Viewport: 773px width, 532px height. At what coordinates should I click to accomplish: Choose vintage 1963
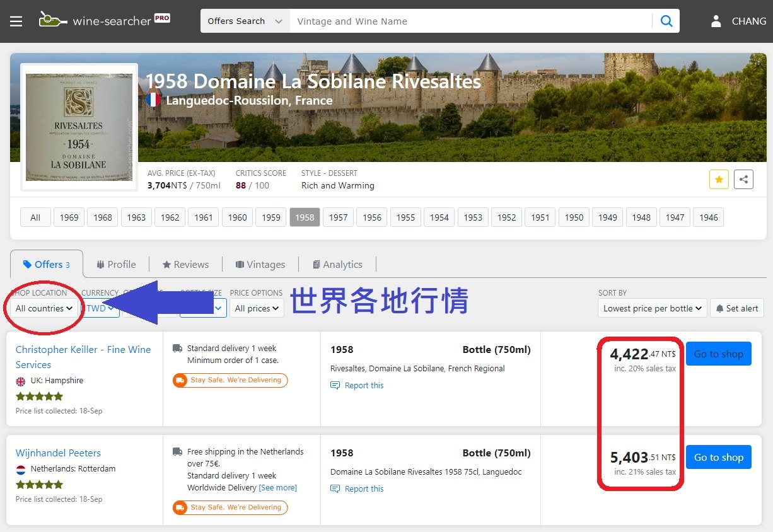tap(136, 217)
